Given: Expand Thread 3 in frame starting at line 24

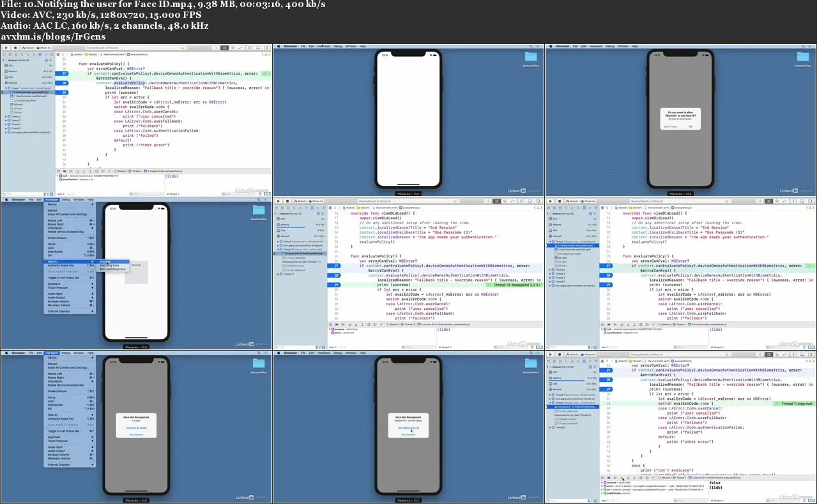Looking at the screenshot, I should [6, 120].
